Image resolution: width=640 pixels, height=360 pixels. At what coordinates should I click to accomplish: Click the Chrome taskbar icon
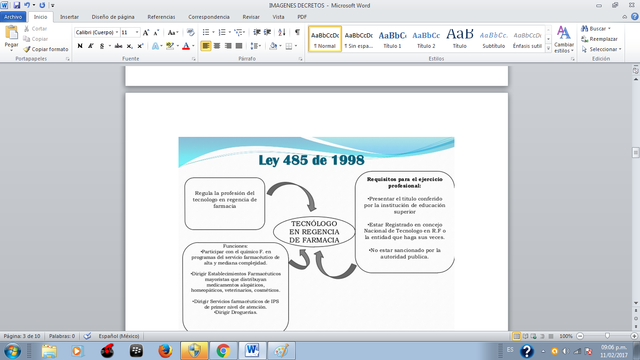click(223, 351)
